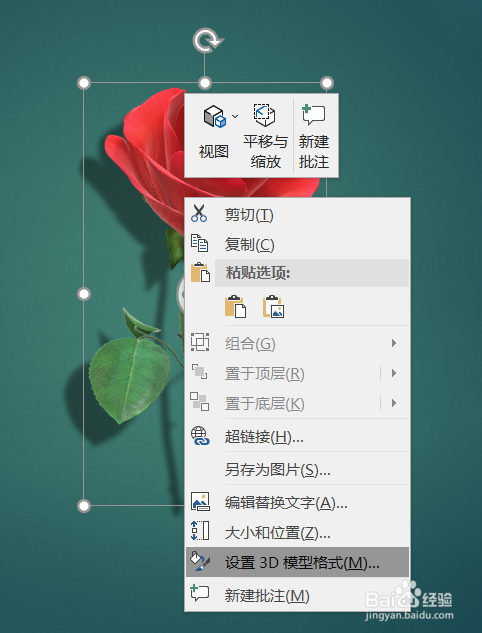Click the bottom-left corner sizing handle
The width and height of the screenshot is (482, 633).
pyautogui.click(x=84, y=505)
